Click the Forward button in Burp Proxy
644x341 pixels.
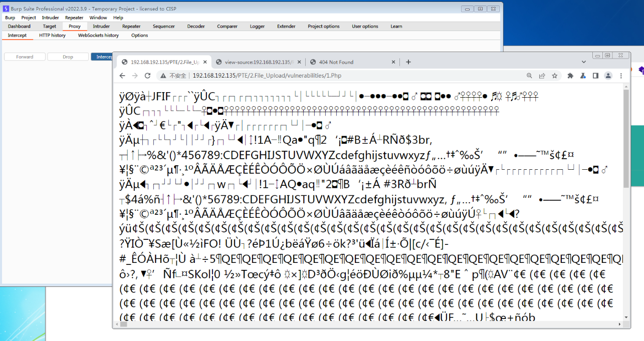tap(25, 57)
